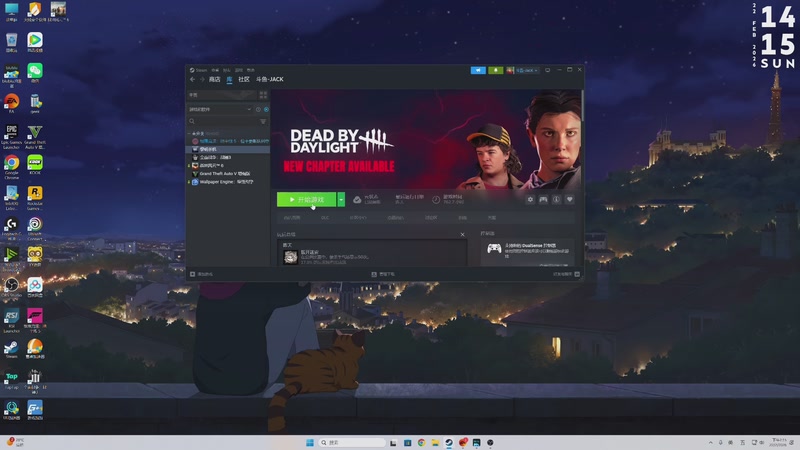Image resolution: width=800 pixels, height=450 pixels.
Task: Click the DualSense controller notice card
Action: (x=528, y=252)
